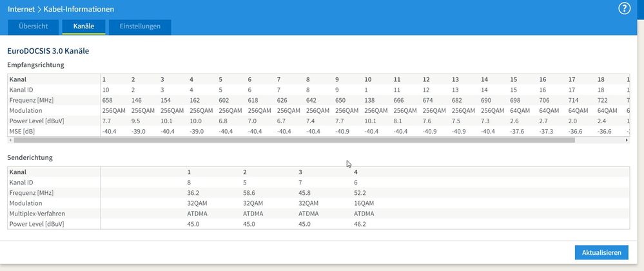
Task: Select frequency value 618 in Empfangsrichtung
Action: (x=253, y=100)
